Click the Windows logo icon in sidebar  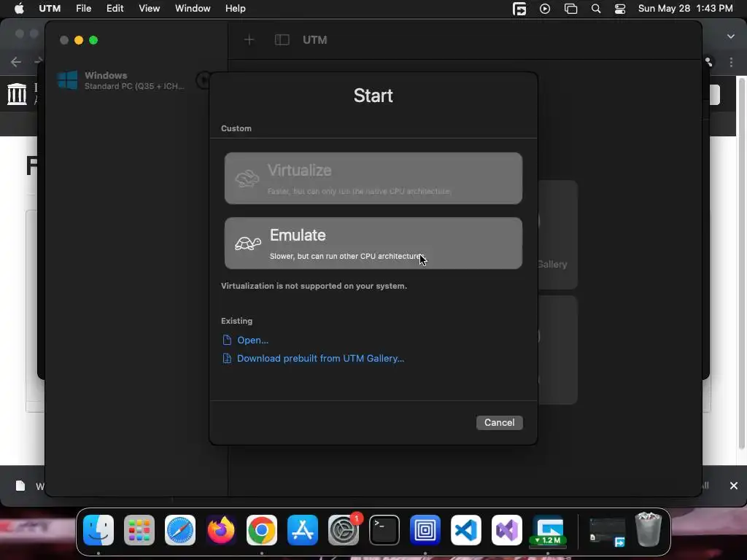tap(67, 80)
